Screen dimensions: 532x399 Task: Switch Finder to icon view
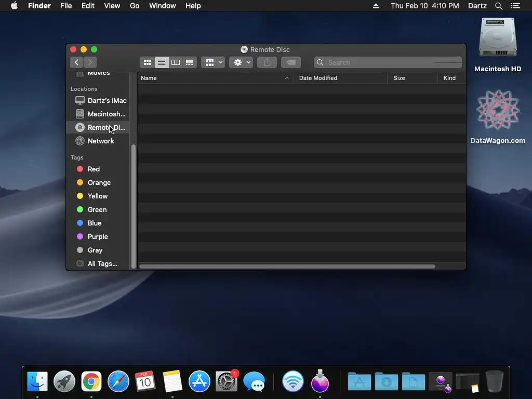point(147,62)
